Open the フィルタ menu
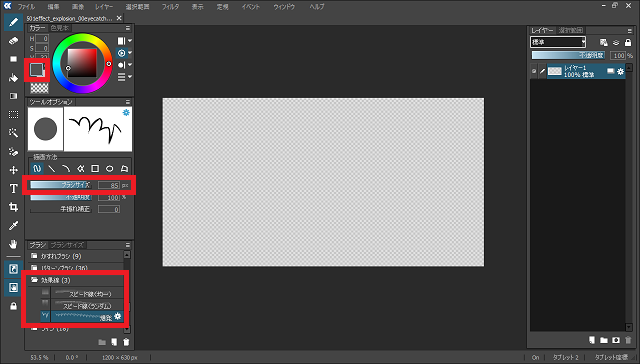 tap(170, 7)
